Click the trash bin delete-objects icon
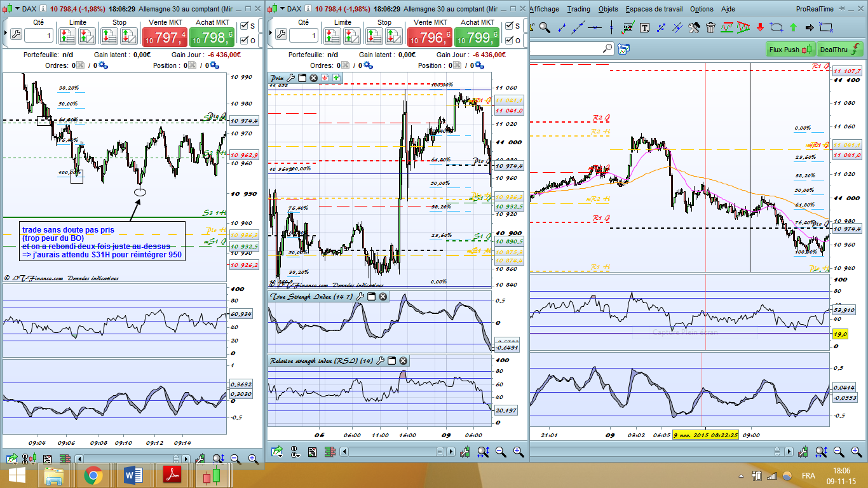Screen dimensions: 868x488 pos(710,27)
